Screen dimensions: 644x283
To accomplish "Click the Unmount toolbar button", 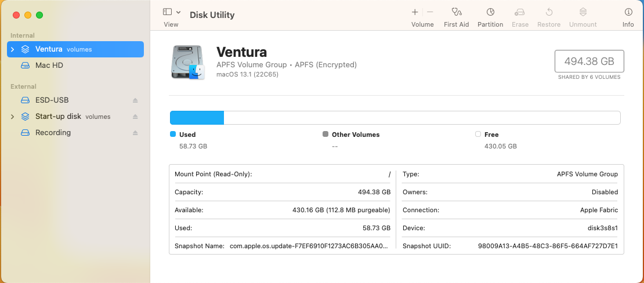I will (583, 12).
